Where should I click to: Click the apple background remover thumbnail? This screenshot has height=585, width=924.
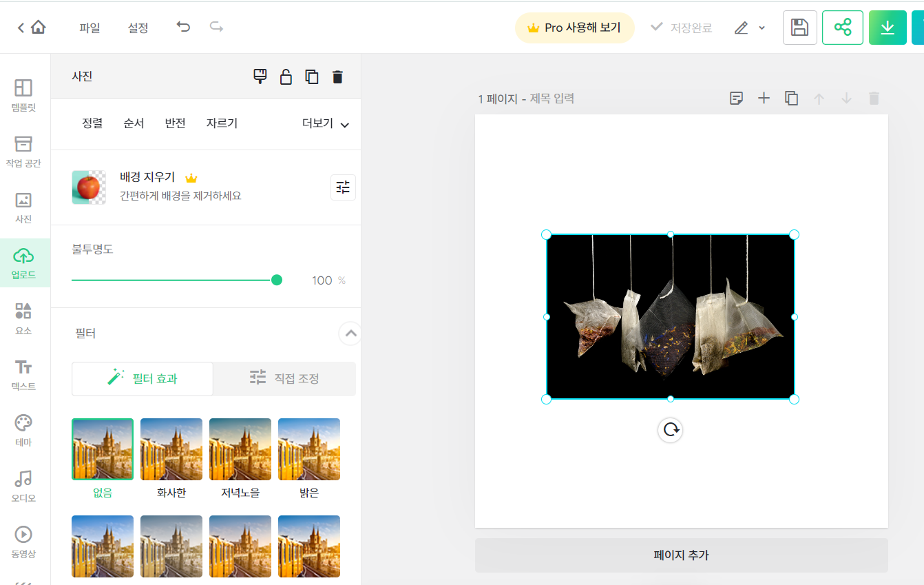click(x=90, y=187)
